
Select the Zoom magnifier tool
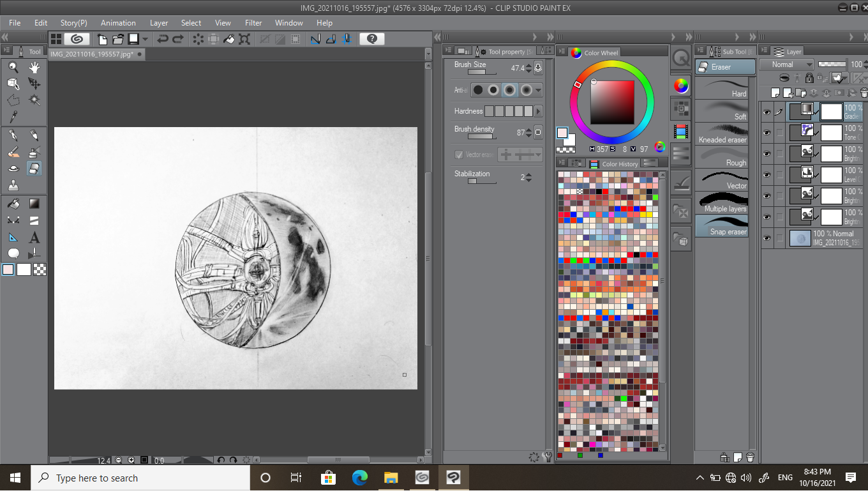(13, 67)
